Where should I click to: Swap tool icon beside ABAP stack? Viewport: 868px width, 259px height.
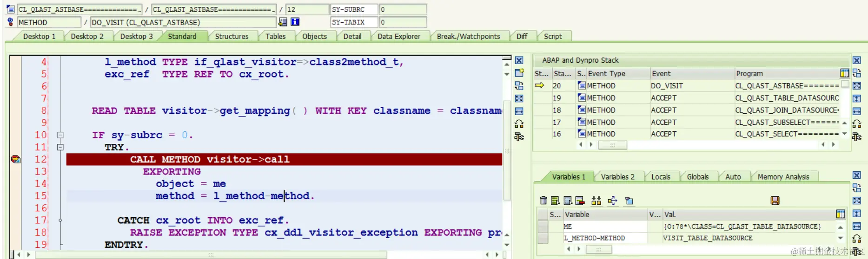856,73
